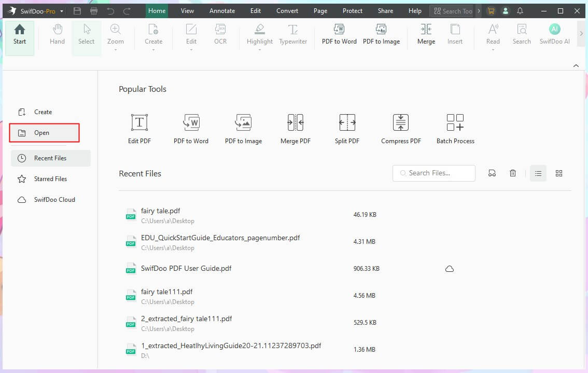
Task: Open the shopping cart icon
Action: pyautogui.click(x=491, y=11)
